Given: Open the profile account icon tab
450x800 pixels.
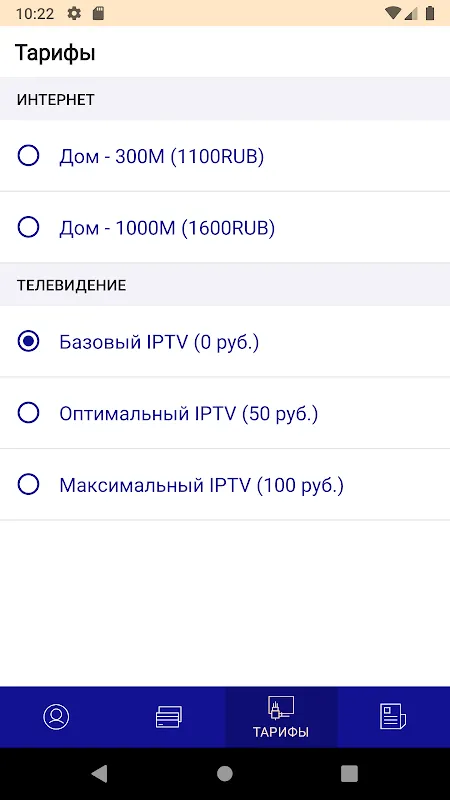Looking at the screenshot, I should [56, 716].
